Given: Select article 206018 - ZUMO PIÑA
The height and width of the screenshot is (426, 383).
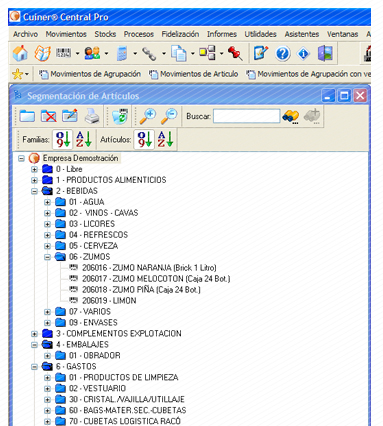Looking at the screenshot, I should pyautogui.click(x=141, y=290).
